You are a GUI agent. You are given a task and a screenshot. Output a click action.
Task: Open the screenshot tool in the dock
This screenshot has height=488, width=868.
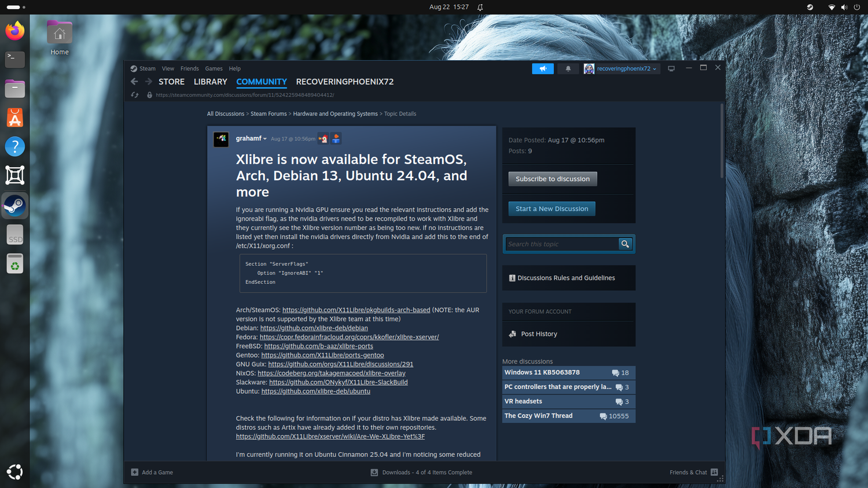click(x=15, y=175)
